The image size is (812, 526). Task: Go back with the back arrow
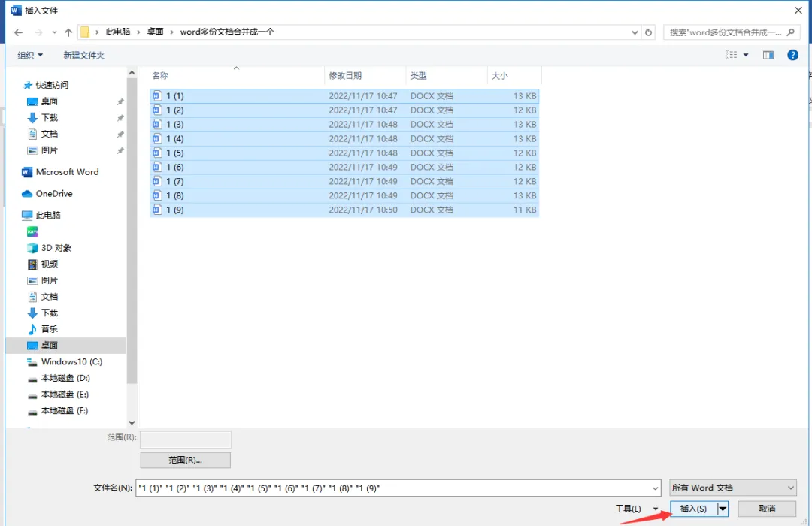(x=19, y=32)
